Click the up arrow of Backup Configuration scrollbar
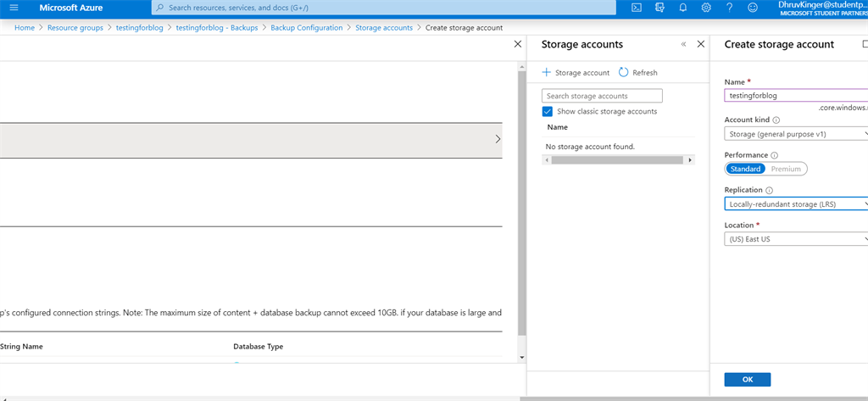 pyautogui.click(x=521, y=66)
